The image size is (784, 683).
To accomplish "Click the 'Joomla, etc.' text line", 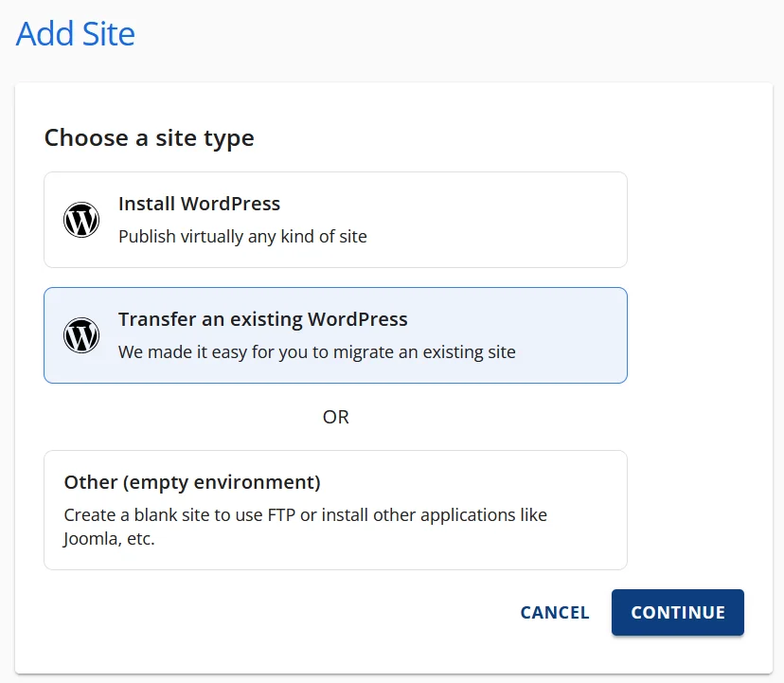I will [109, 539].
